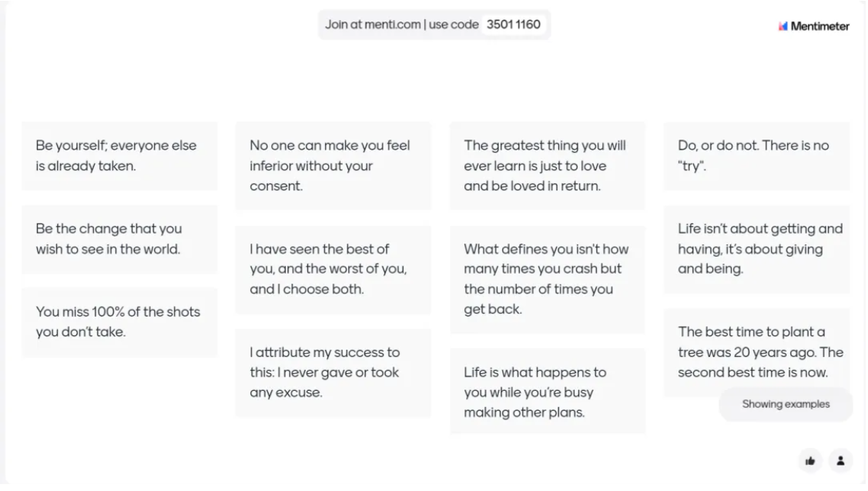Open the You miss 100% of shots card

119,322
